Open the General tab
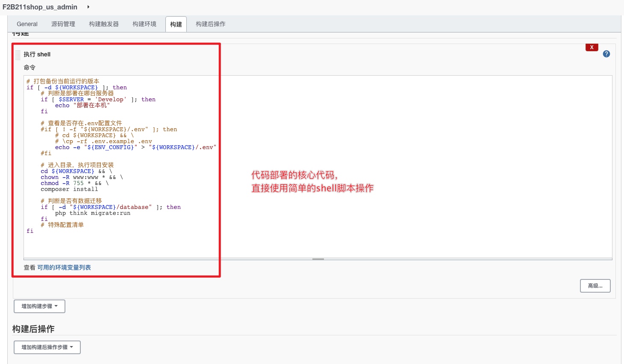This screenshot has height=364, width=624. (27, 24)
